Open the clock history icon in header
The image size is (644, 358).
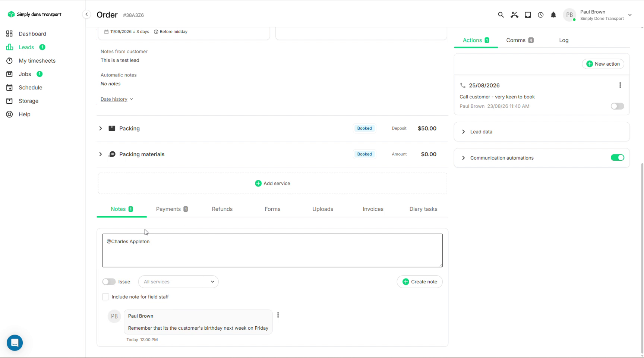[x=540, y=15]
